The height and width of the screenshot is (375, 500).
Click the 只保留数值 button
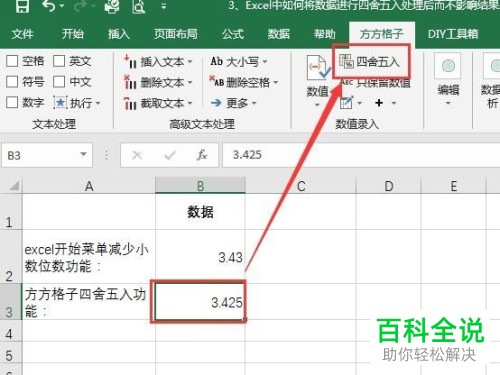point(375,83)
